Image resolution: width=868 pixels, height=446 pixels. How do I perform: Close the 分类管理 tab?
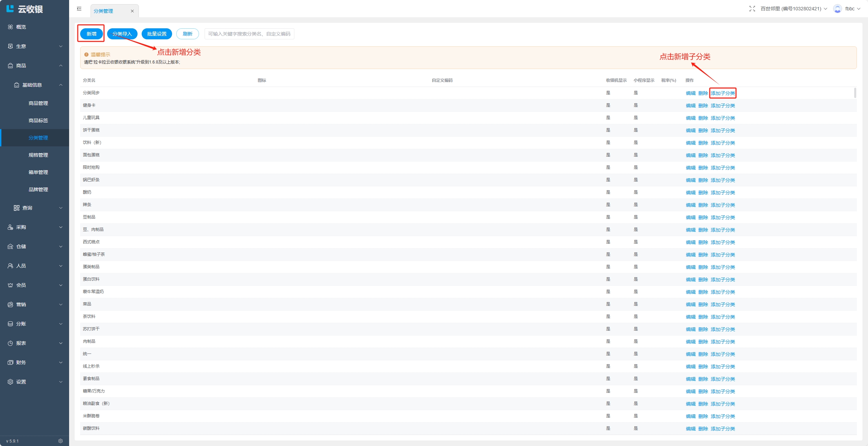coord(132,11)
